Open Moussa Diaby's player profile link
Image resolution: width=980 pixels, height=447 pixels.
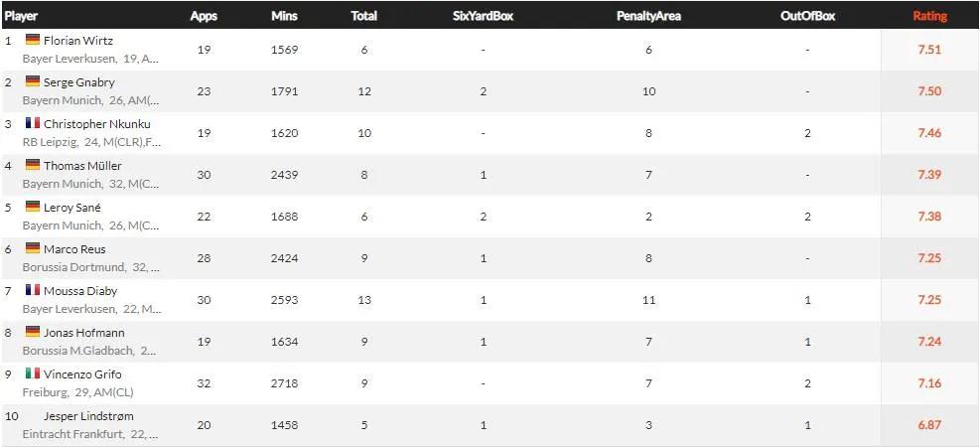tap(80, 291)
